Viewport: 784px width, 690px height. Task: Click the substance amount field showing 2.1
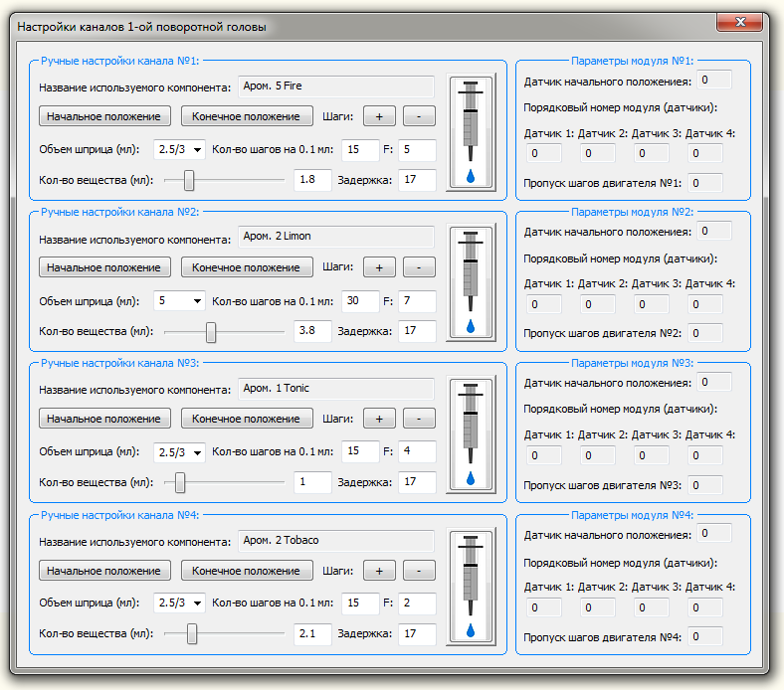pyautogui.click(x=312, y=634)
